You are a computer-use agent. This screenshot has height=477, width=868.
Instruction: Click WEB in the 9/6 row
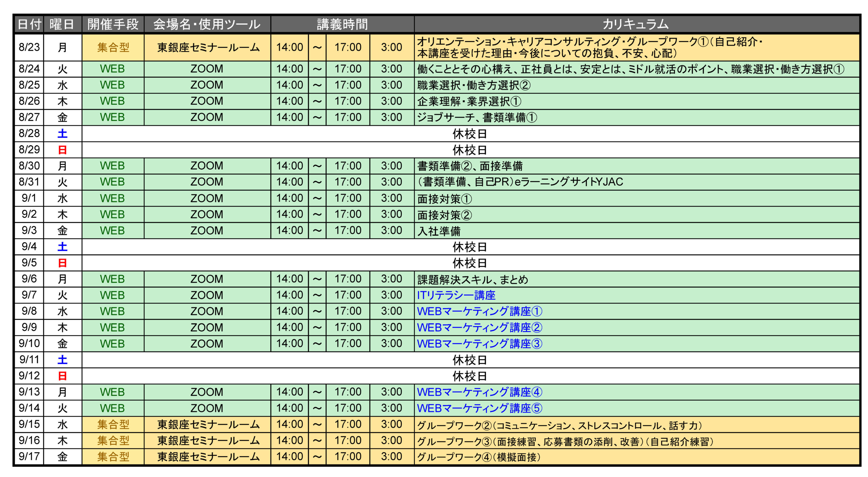[112, 279]
